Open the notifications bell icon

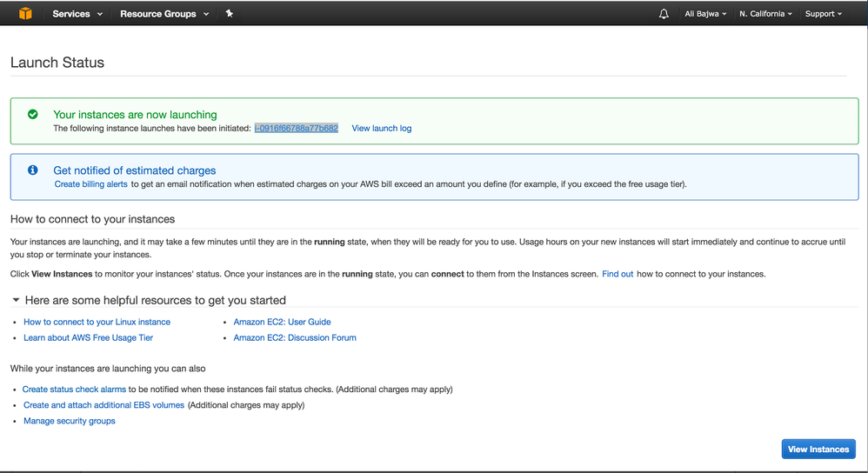664,14
